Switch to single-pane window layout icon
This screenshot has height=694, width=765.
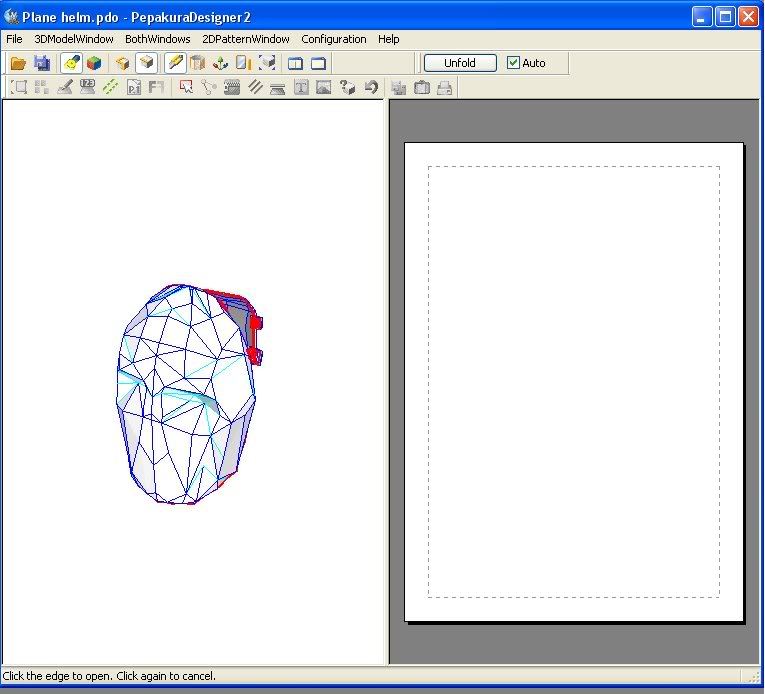click(319, 63)
